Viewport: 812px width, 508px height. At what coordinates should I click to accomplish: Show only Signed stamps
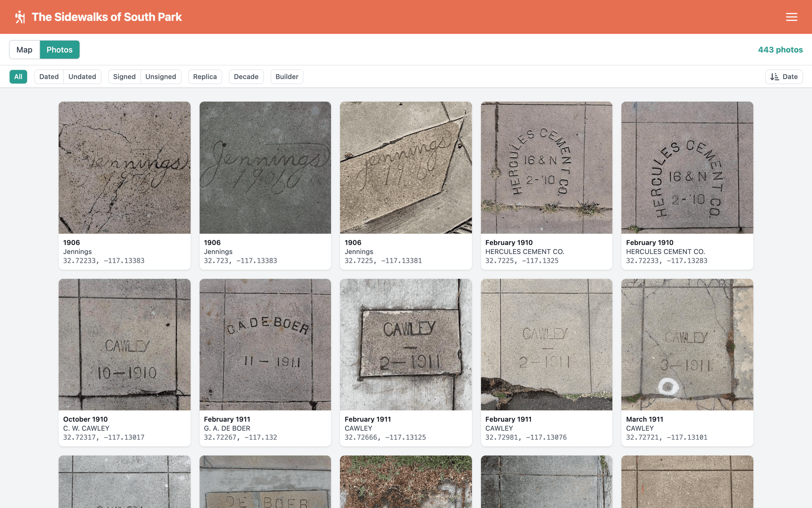(124, 77)
